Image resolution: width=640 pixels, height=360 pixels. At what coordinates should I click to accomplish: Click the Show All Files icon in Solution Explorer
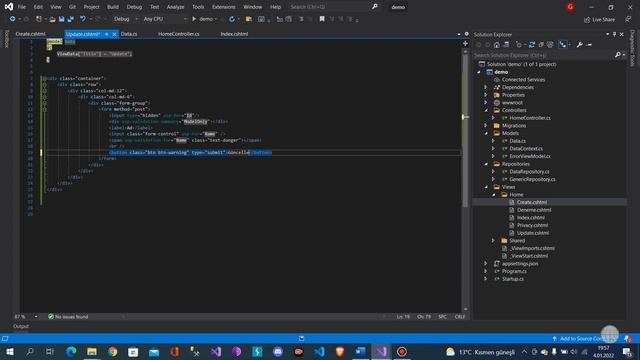(550, 45)
